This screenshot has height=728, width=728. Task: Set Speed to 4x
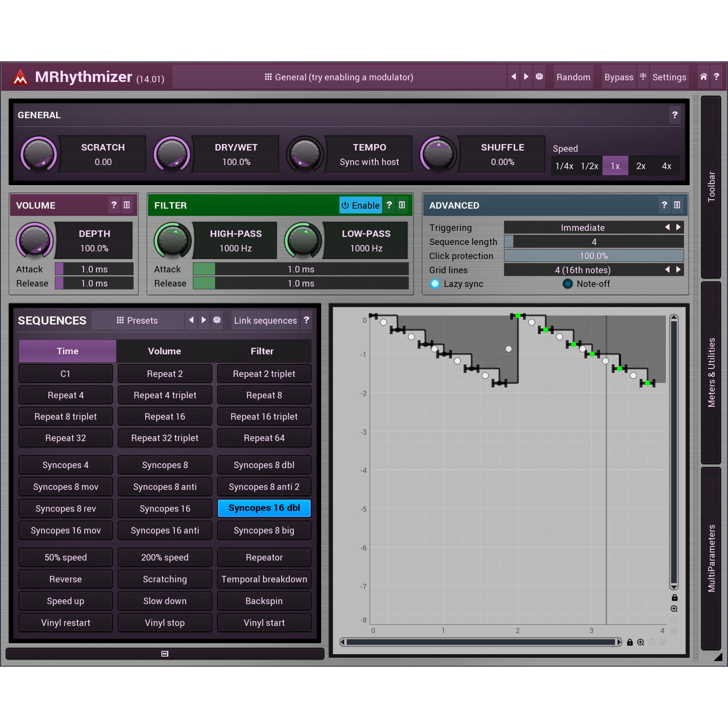point(666,166)
